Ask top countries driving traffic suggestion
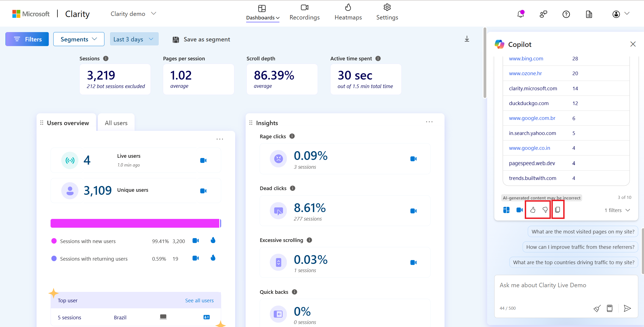Viewport: 644px width, 327px height. 574,262
